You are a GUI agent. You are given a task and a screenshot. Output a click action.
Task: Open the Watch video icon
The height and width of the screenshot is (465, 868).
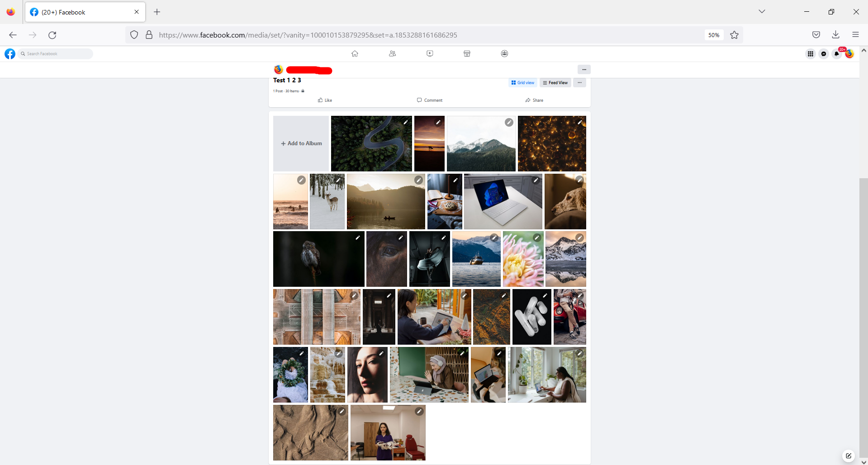429,53
